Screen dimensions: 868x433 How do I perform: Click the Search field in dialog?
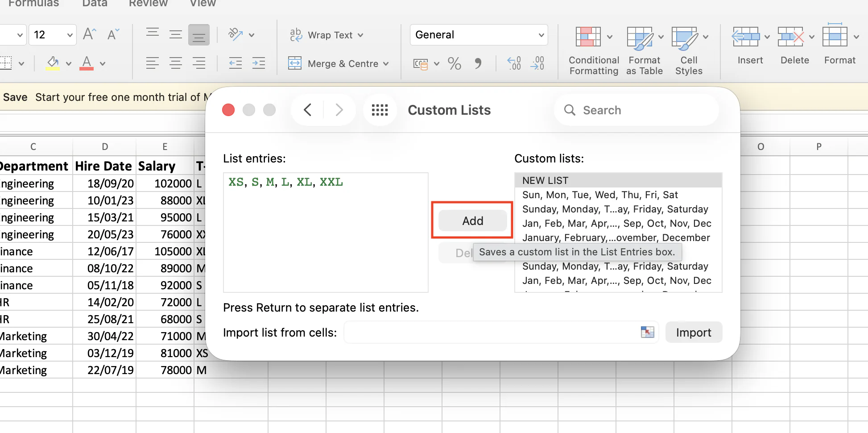[x=637, y=110]
